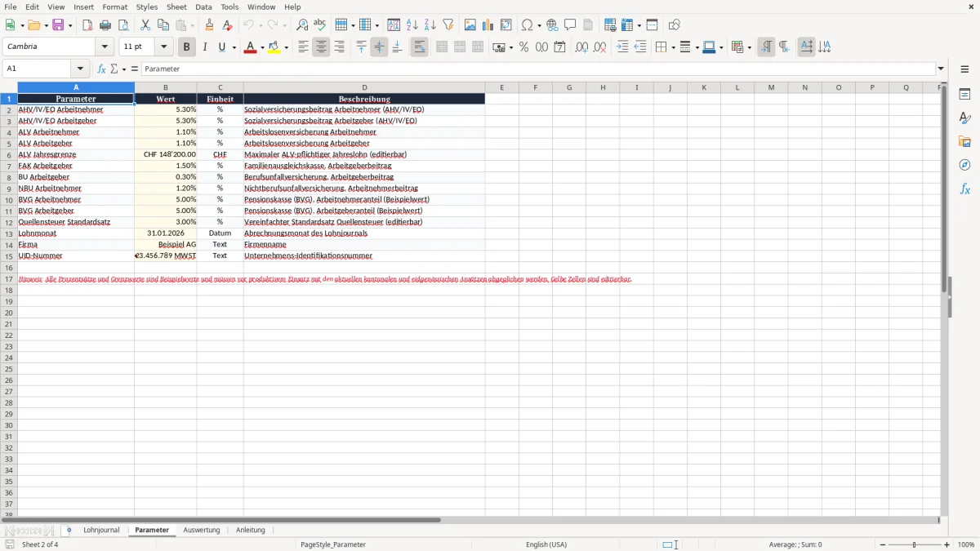
Task: Open Find & Replace icon
Action: click(302, 25)
